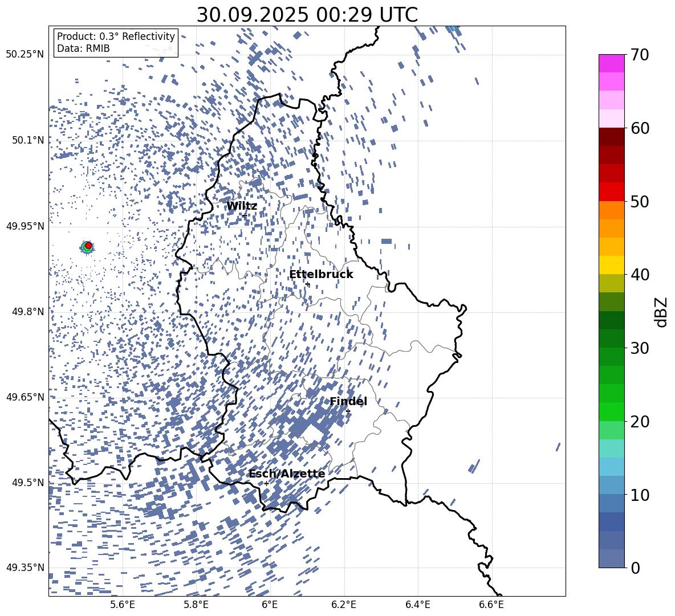
Task: Pick the bright red 50 dBZ colorbar segment
Action: click(x=611, y=191)
